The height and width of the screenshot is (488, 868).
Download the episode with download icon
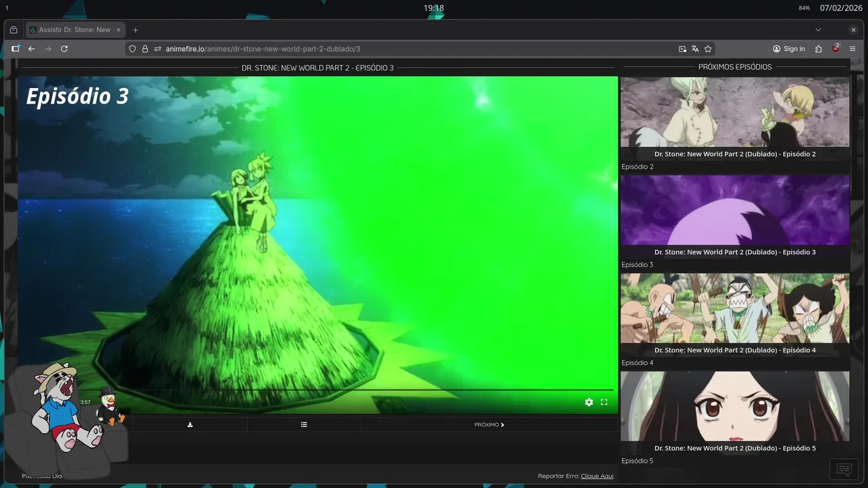pyautogui.click(x=190, y=424)
